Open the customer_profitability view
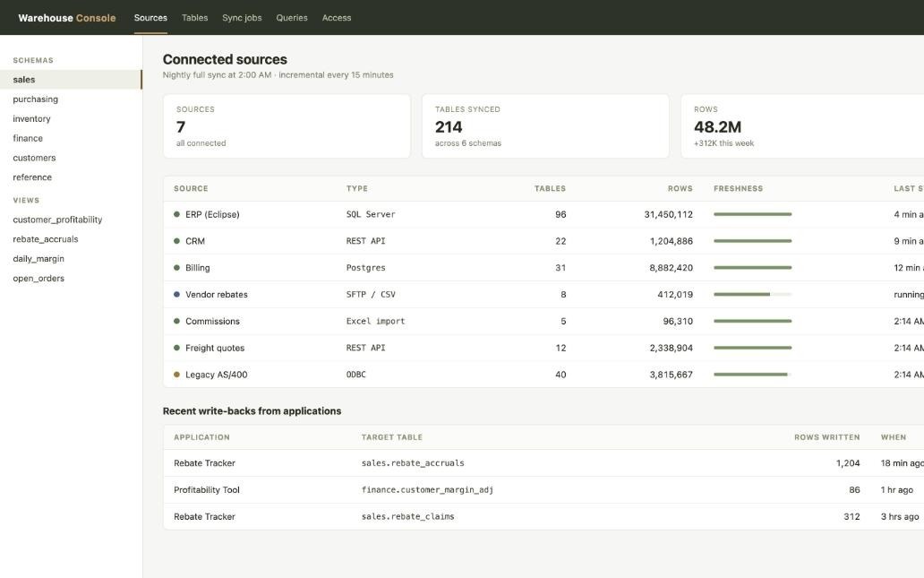 pos(71,220)
